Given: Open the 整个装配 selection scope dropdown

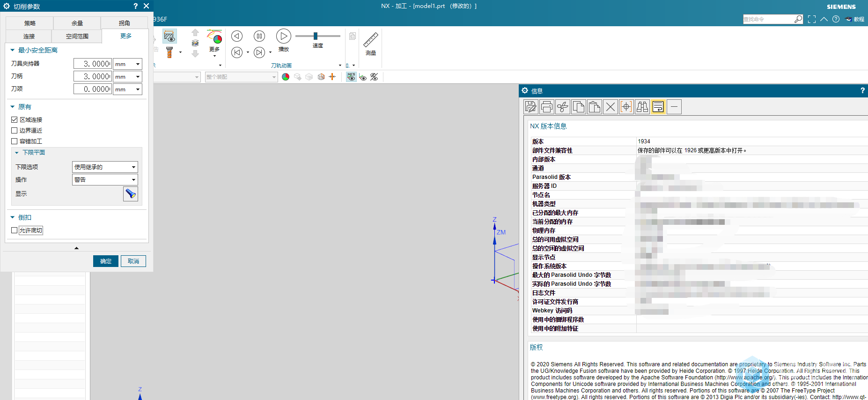Looking at the screenshot, I should [x=242, y=77].
